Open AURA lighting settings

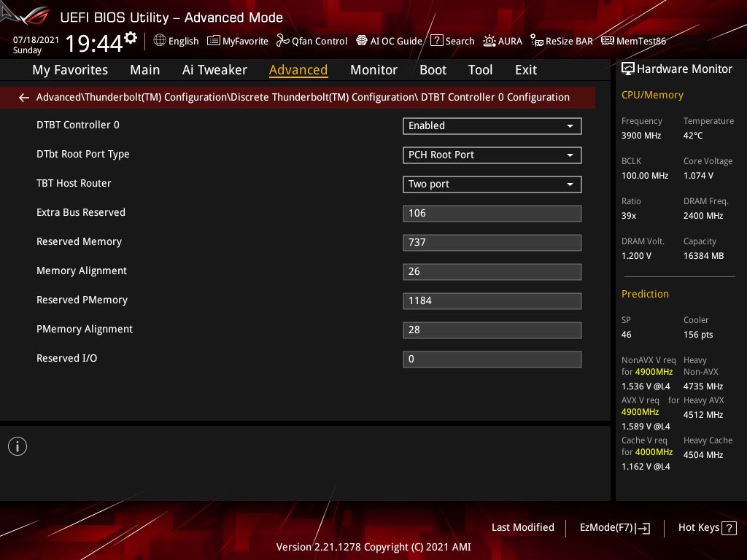point(503,41)
